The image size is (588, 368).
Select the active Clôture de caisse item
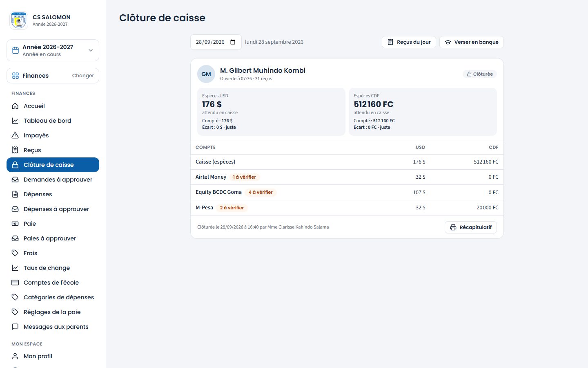tap(53, 165)
